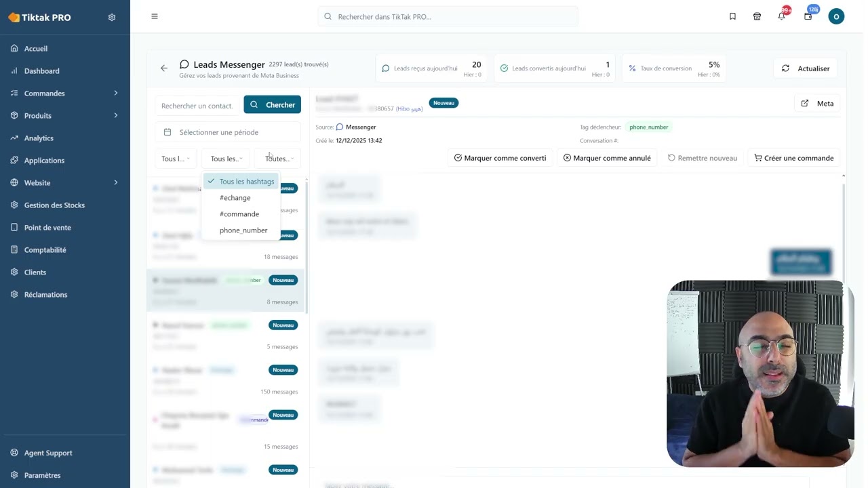The height and width of the screenshot is (488, 868).
Task: Click the Accueil home icon
Action: tap(14, 49)
